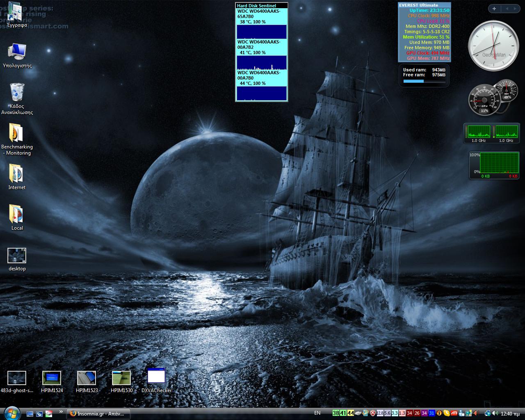Click sidebar next gadgets page arrow
The width and height of the screenshot is (525, 420).
(515, 9)
